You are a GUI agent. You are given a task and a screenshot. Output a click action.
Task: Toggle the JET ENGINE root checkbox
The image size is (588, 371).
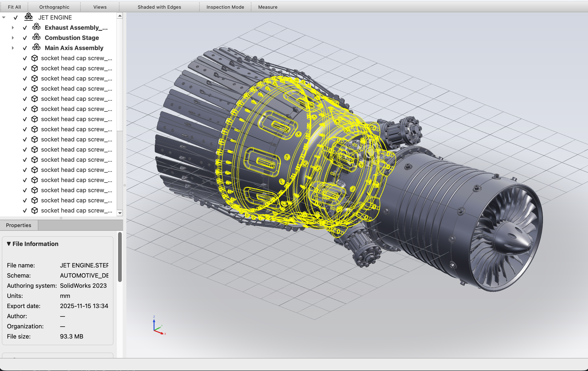point(16,17)
